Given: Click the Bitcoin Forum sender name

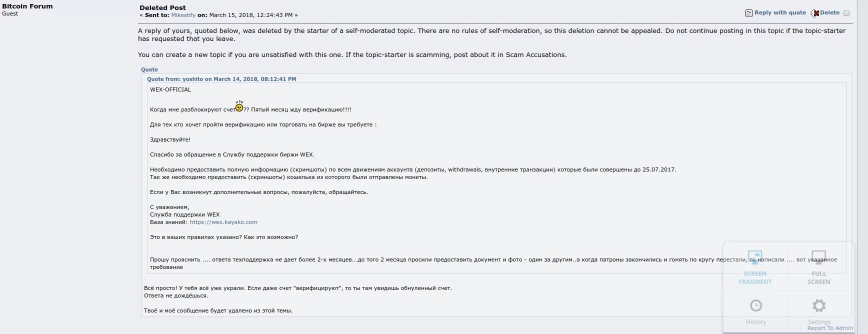Looking at the screenshot, I should point(27,6).
